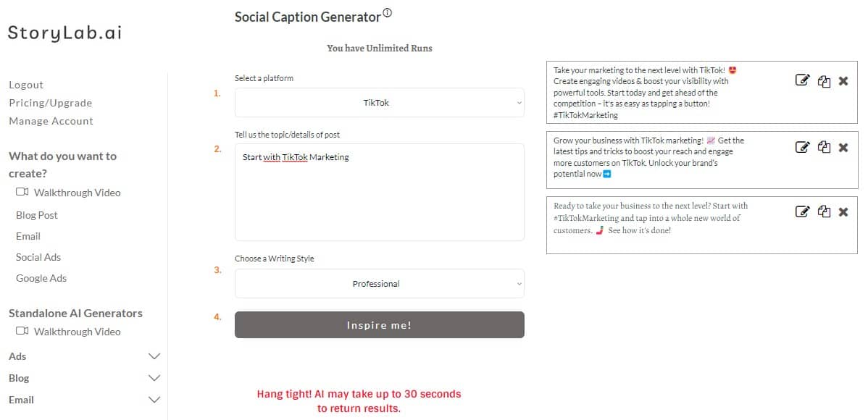This screenshot has width=868, height=420.
Task: Open the Pricing/Upgrade page
Action: [50, 102]
